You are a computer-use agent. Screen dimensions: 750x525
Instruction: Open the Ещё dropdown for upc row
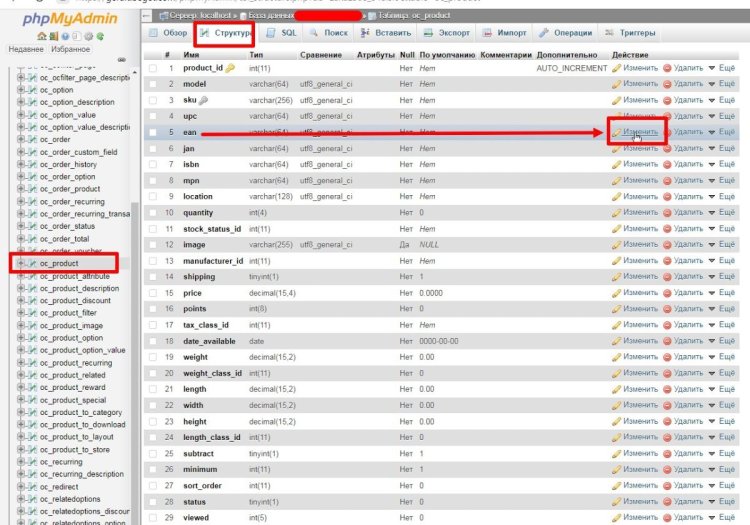click(x=721, y=116)
